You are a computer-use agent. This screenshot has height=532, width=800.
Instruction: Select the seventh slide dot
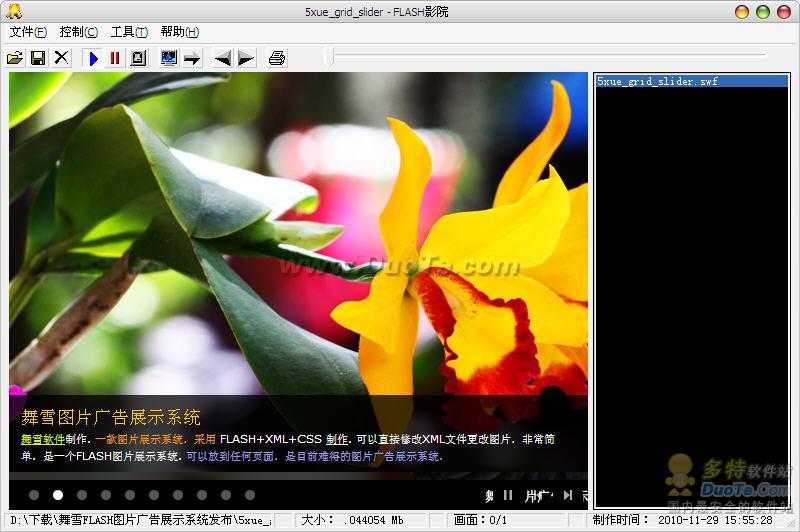[x=178, y=495]
